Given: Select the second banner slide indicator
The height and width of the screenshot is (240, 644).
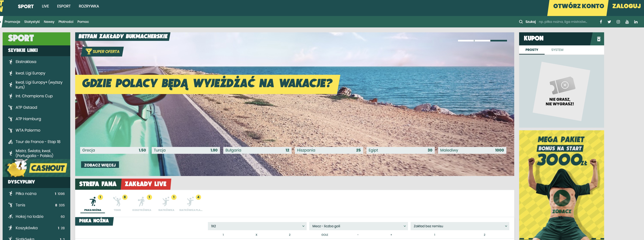Looking at the screenshot, I should click(482, 40).
